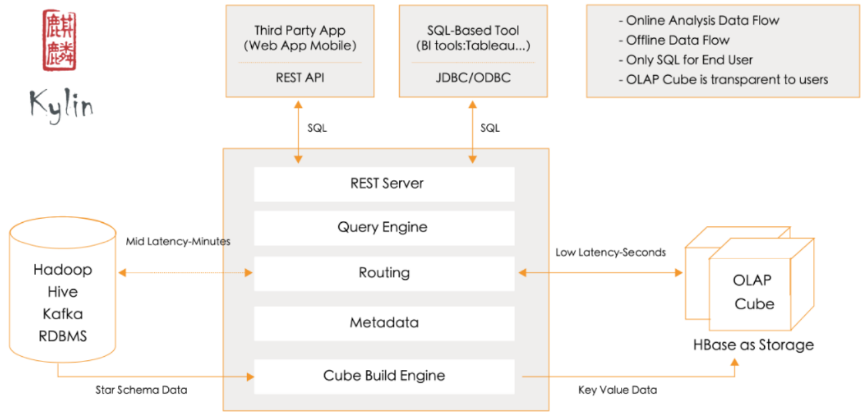Click the REST API label
Image resolution: width=868 pixels, height=419 pixels.
(x=299, y=78)
